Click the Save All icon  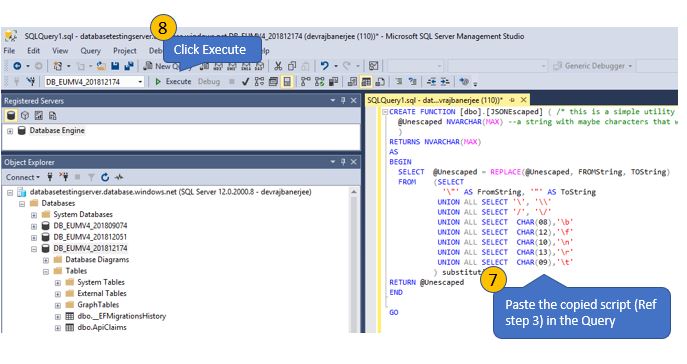129,66
